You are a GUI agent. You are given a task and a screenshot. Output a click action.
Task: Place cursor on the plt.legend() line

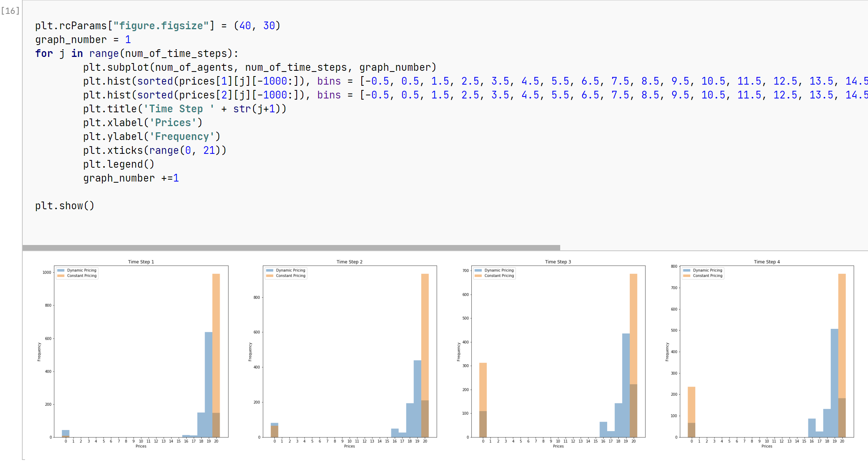point(119,164)
